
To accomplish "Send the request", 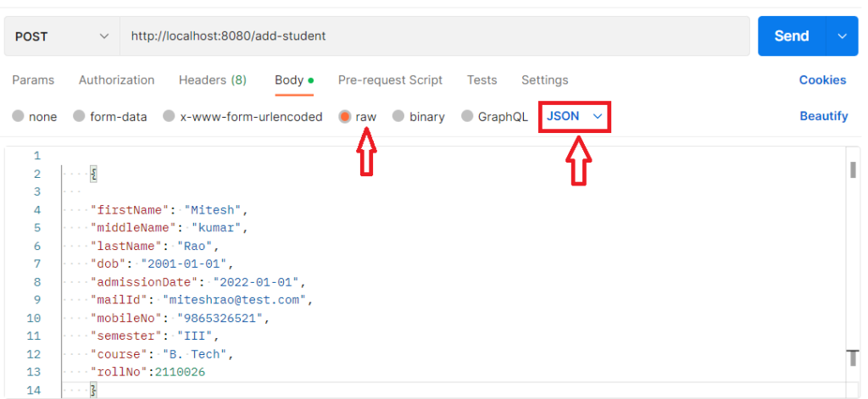I will click(x=792, y=36).
